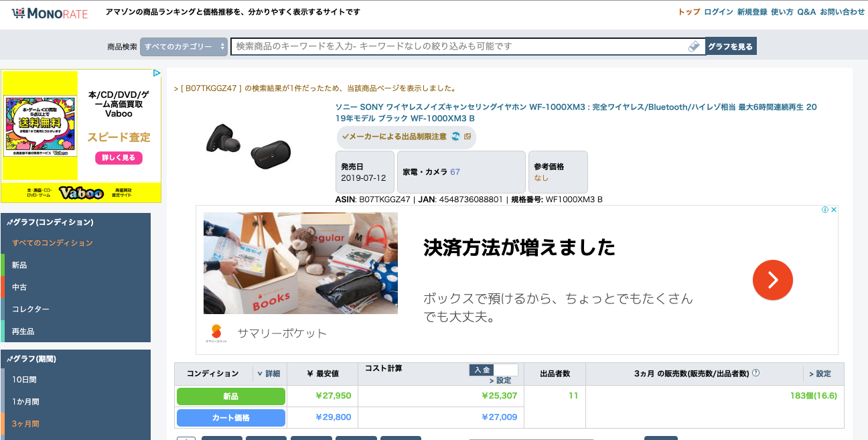Viewport: 868px width, 440px height.
Task: Select 新品 in the condition sidebar
Action: click(x=76, y=265)
